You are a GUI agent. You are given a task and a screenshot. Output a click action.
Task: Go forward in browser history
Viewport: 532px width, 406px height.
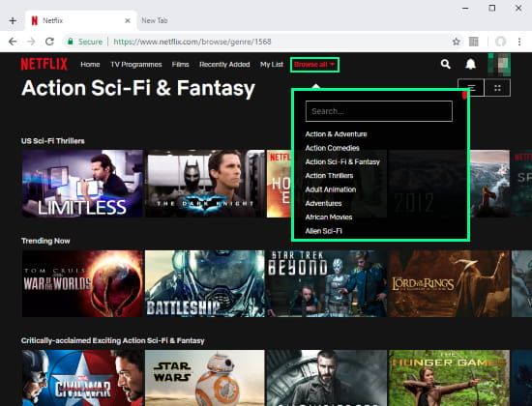point(31,42)
